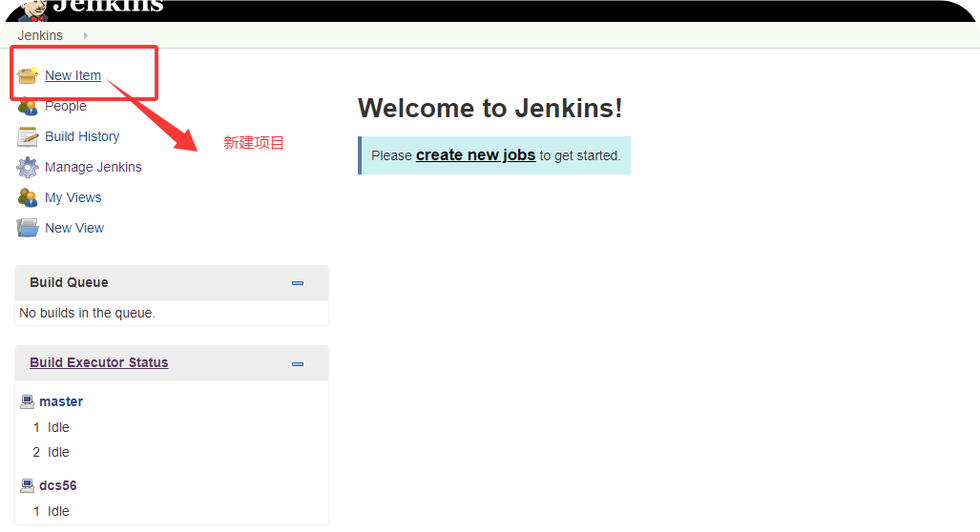Open the People page link
Screen dimensions: 980x532
tap(66, 106)
